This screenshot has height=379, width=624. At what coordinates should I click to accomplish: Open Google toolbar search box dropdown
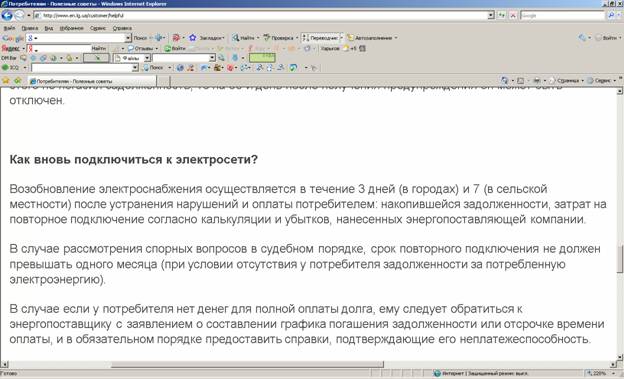click(128, 38)
